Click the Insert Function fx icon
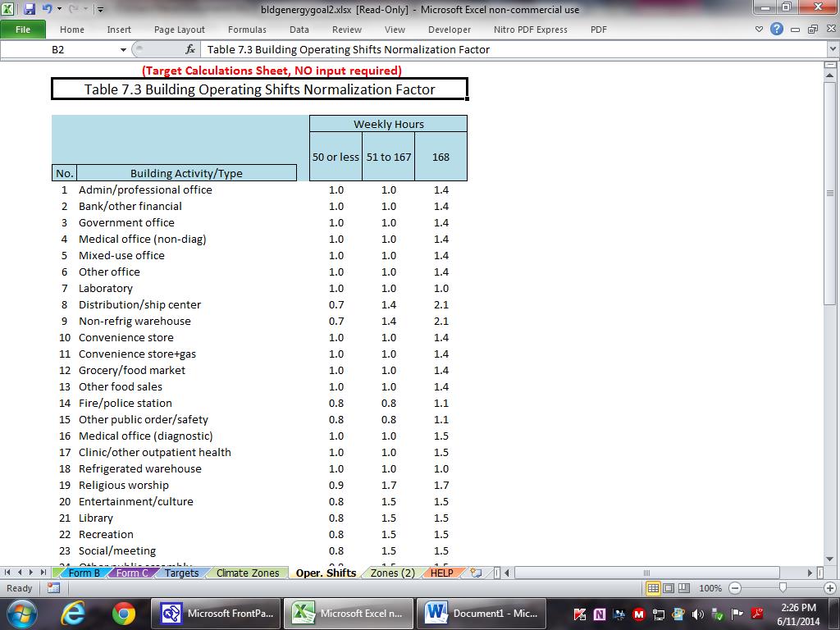840x630 pixels. 190,50
